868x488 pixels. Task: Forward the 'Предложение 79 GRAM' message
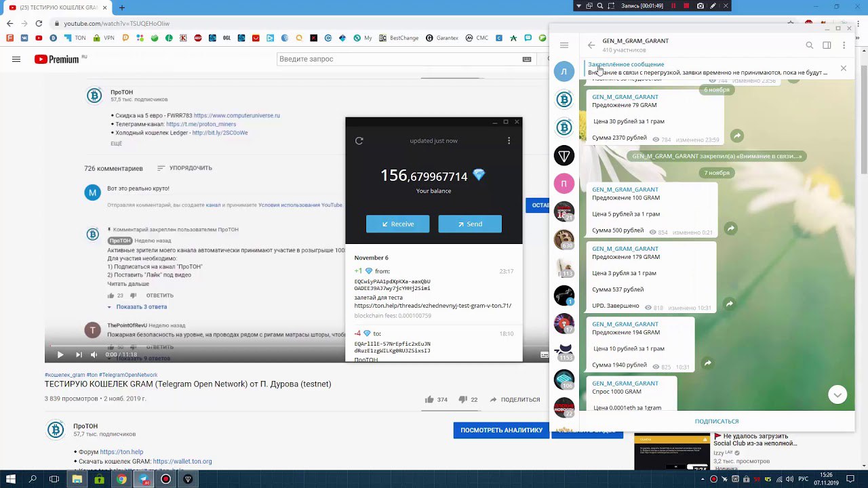click(737, 136)
